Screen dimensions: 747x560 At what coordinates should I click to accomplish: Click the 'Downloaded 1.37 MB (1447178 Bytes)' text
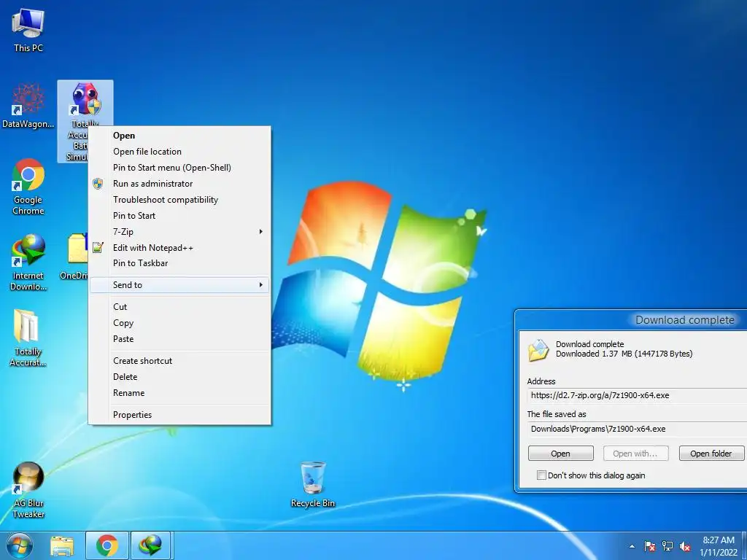click(x=624, y=354)
